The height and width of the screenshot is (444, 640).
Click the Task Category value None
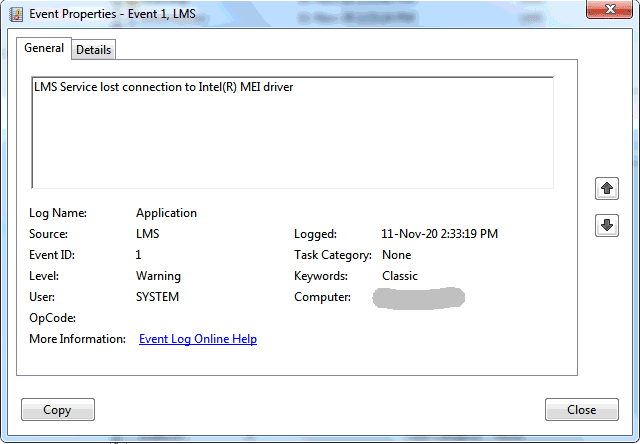396,255
